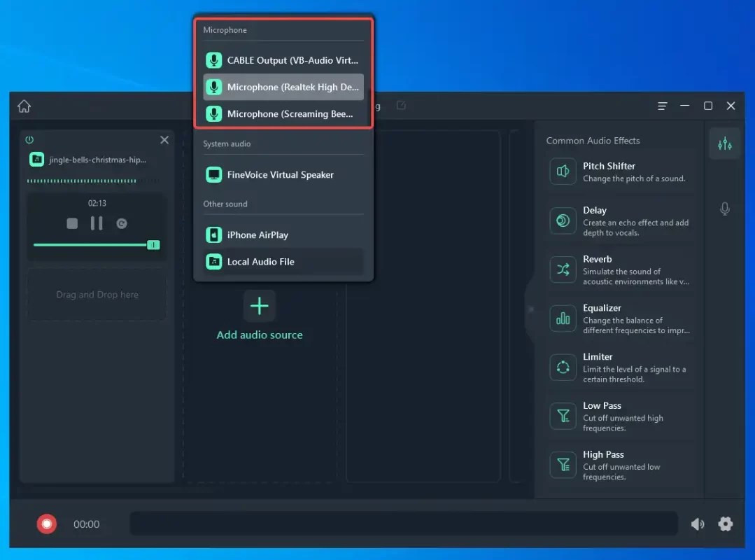Image resolution: width=755 pixels, height=560 pixels.
Task: Click Local Audio File music icon
Action: (x=214, y=262)
